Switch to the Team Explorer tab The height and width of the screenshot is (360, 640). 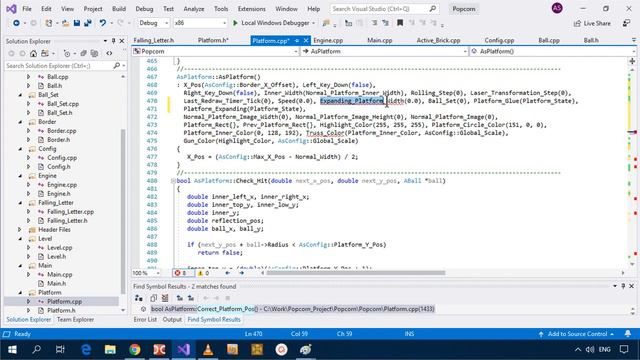pyautogui.click(x=76, y=320)
